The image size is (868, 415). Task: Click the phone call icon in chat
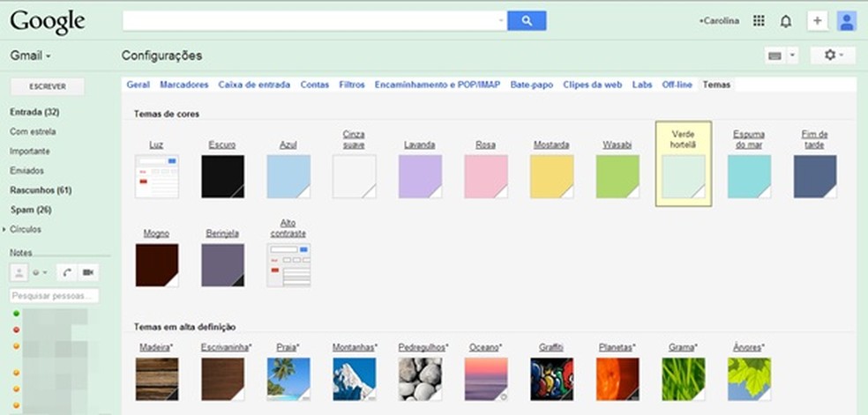[67, 272]
